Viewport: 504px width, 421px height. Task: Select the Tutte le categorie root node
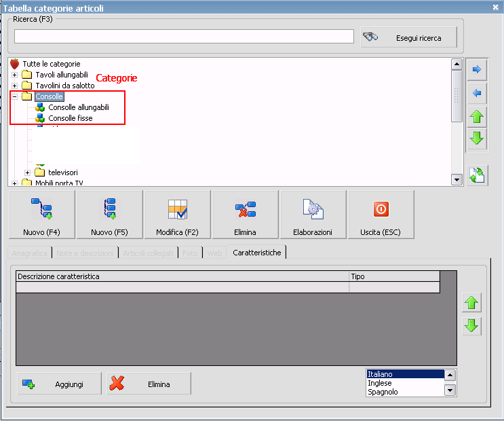[52, 64]
